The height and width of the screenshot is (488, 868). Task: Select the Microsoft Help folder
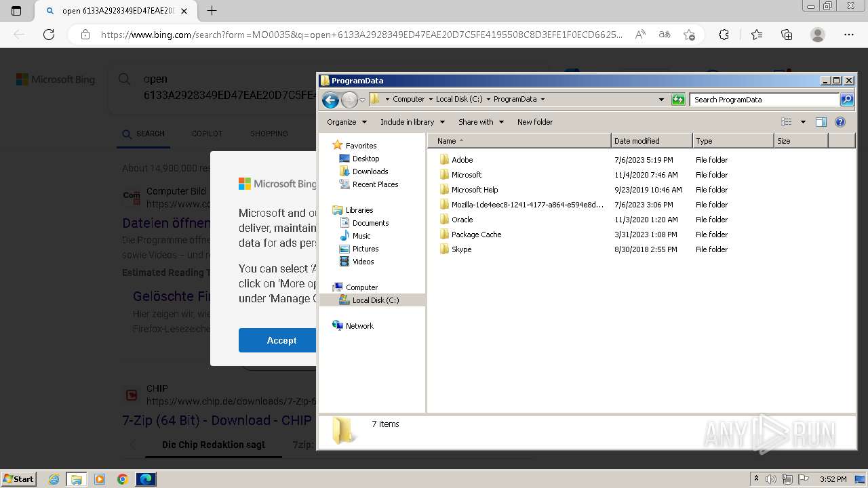point(475,190)
